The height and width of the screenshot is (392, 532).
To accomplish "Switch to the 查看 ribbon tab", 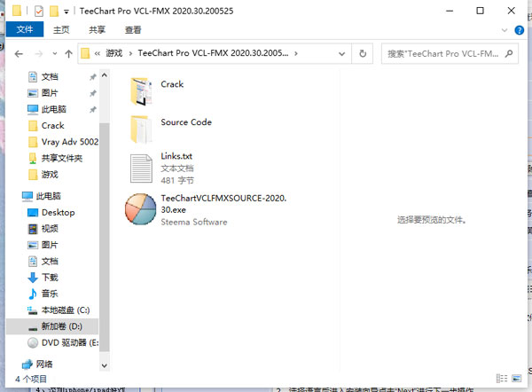I will click(x=133, y=30).
